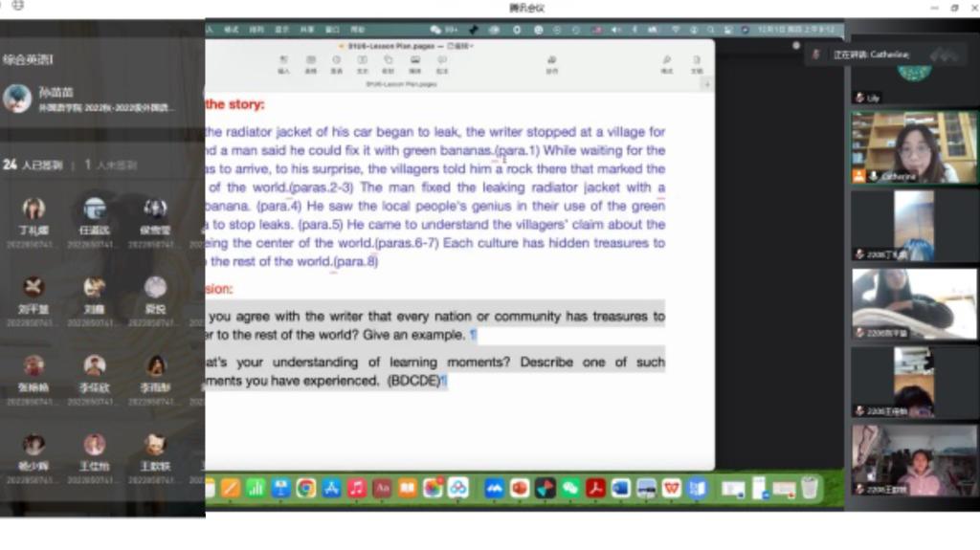
Task: Open Numbers green chart dock icon
Action: point(256,489)
